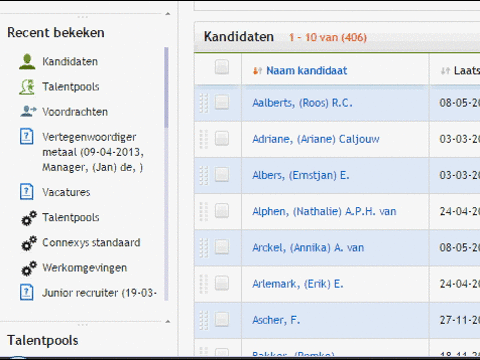Open Vertegenwoordiger metaal document icon
This screenshot has width=480, height=360.
click(27, 136)
